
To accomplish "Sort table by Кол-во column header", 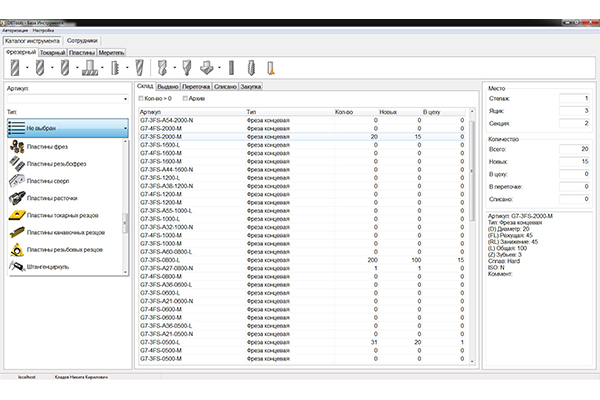I will click(x=356, y=112).
